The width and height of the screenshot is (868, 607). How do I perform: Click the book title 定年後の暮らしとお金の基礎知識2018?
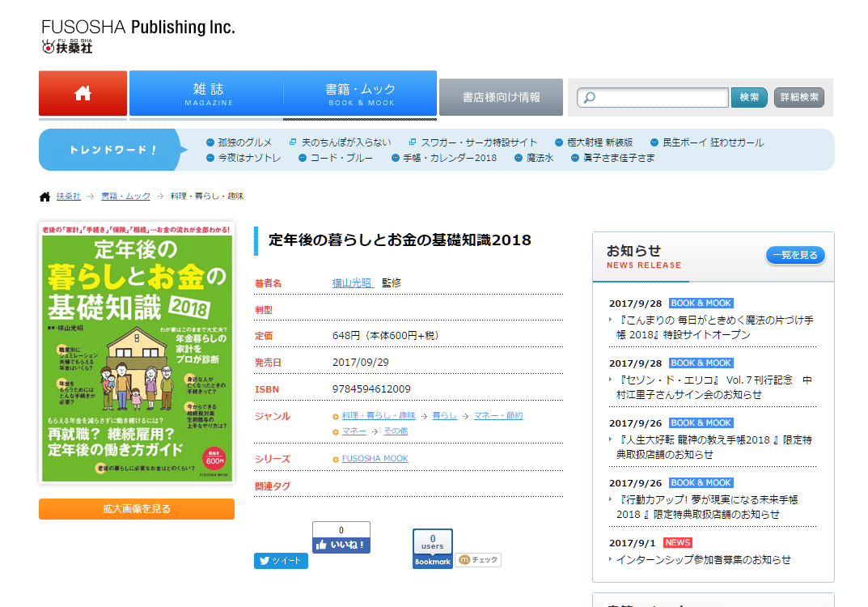[x=400, y=240]
